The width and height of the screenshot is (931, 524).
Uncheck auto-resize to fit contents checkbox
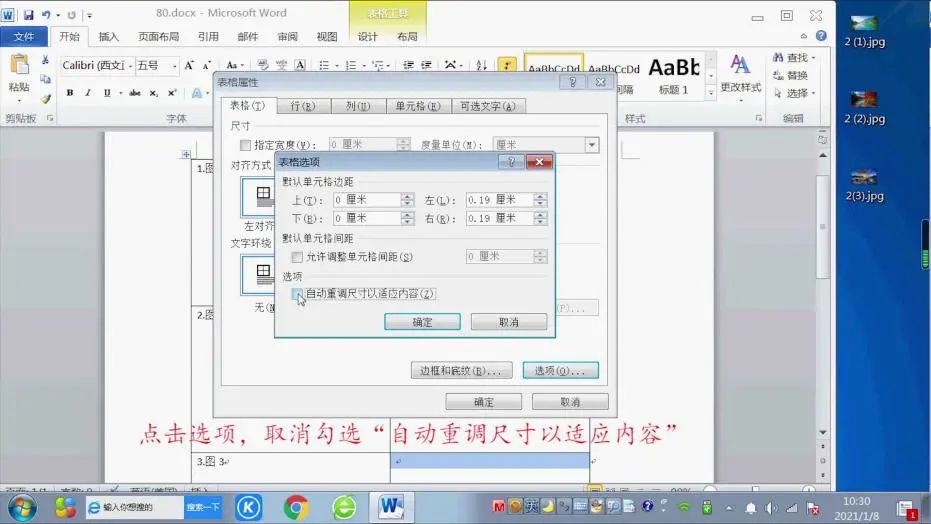(297, 294)
